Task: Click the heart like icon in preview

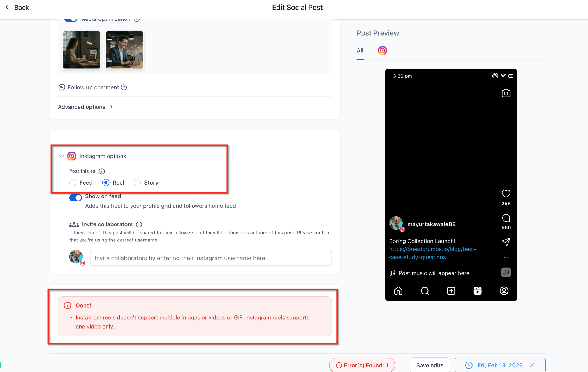Action: pos(506,194)
